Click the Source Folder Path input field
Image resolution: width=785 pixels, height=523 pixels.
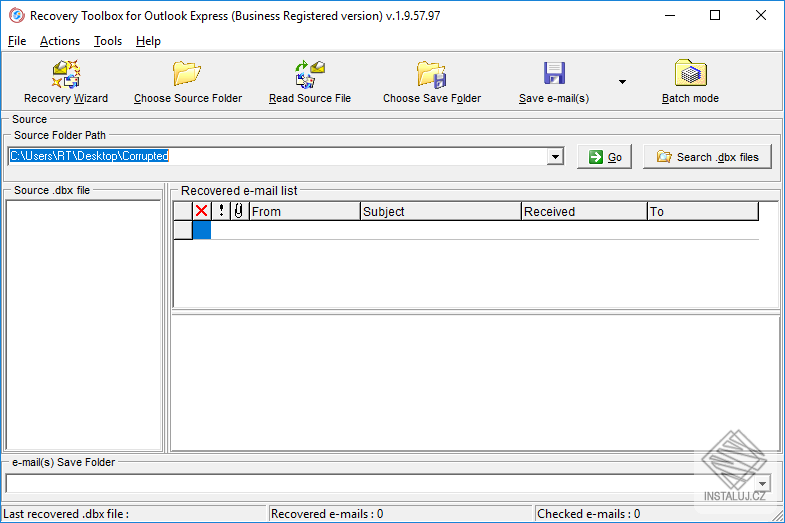pos(278,156)
